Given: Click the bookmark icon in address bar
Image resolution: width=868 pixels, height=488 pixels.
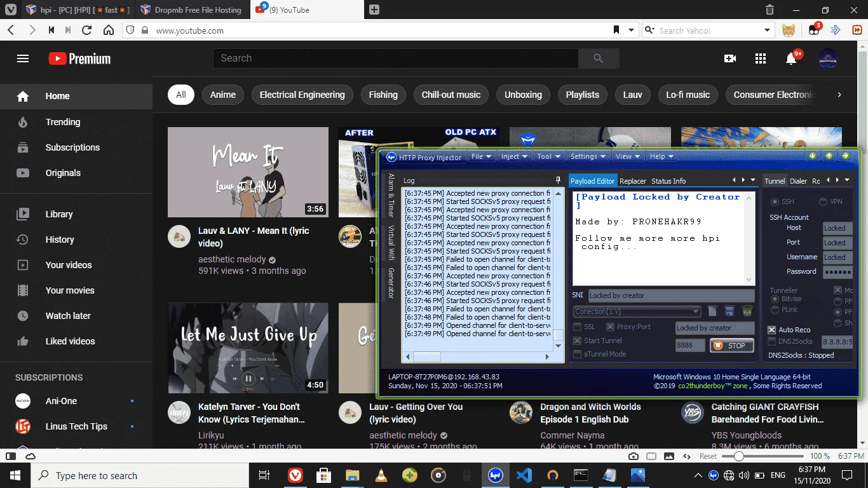Looking at the screenshot, I should [x=616, y=30].
